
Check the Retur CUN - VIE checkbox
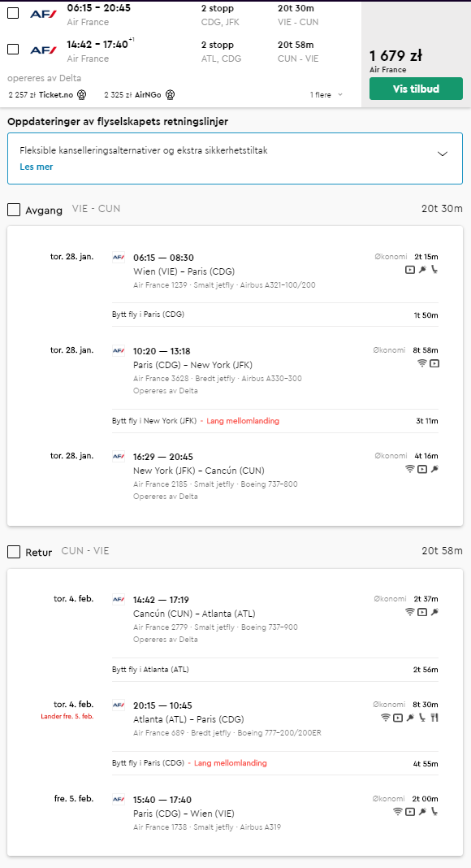(14, 552)
